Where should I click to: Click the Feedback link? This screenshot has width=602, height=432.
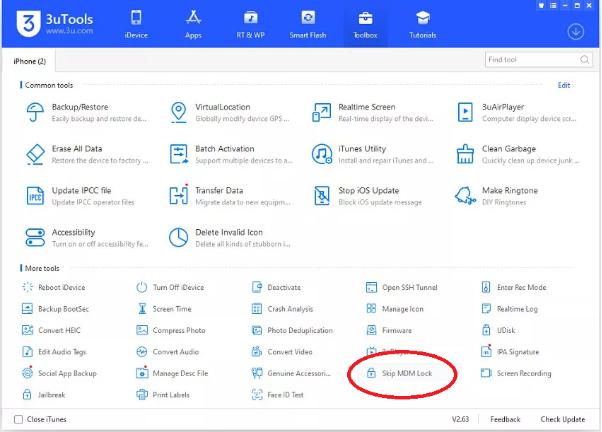(x=505, y=419)
